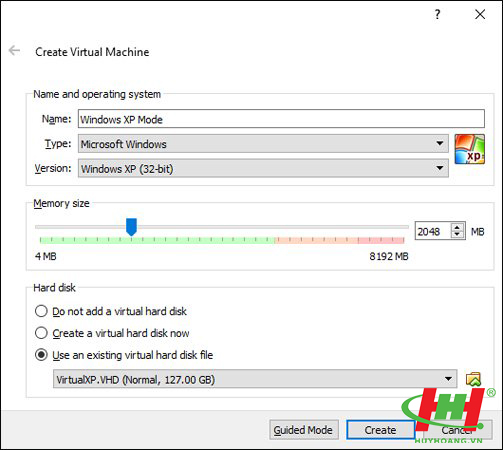Viewport: 503px width, 450px height.
Task: Switch to Guided Mode
Action: point(304,430)
